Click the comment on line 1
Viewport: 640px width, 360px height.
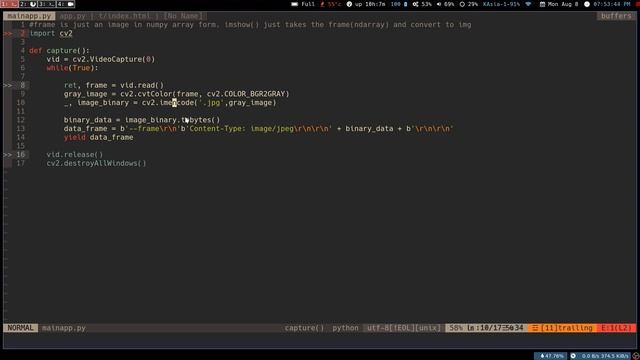coord(250,24)
